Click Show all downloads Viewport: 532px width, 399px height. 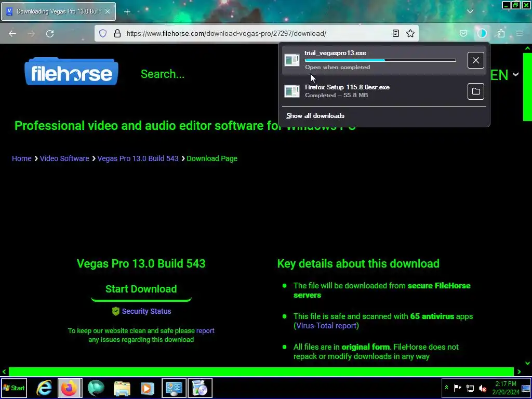315,116
